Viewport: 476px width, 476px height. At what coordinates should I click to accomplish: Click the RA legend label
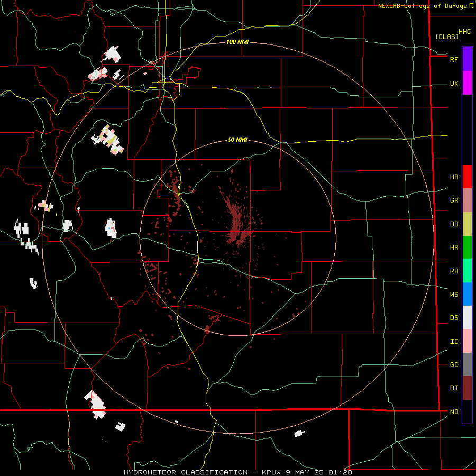pos(454,271)
